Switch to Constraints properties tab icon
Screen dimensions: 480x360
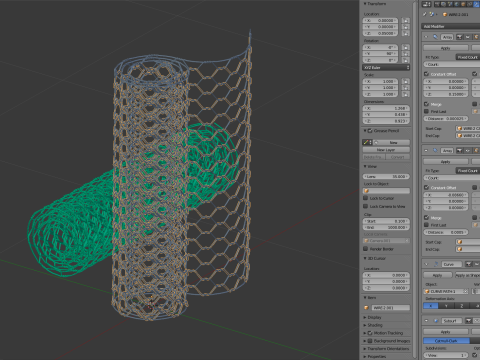[x=469, y=4]
